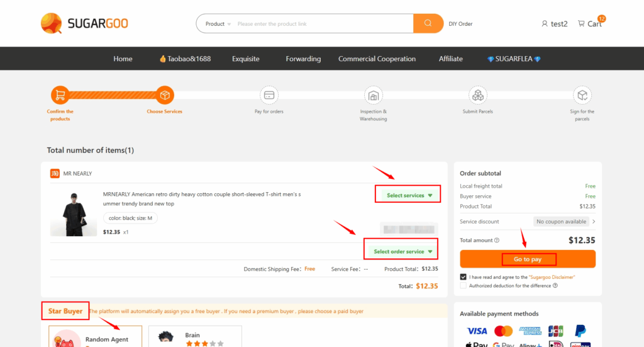
Task: Click the Random Agent avatar
Action: click(x=67, y=339)
